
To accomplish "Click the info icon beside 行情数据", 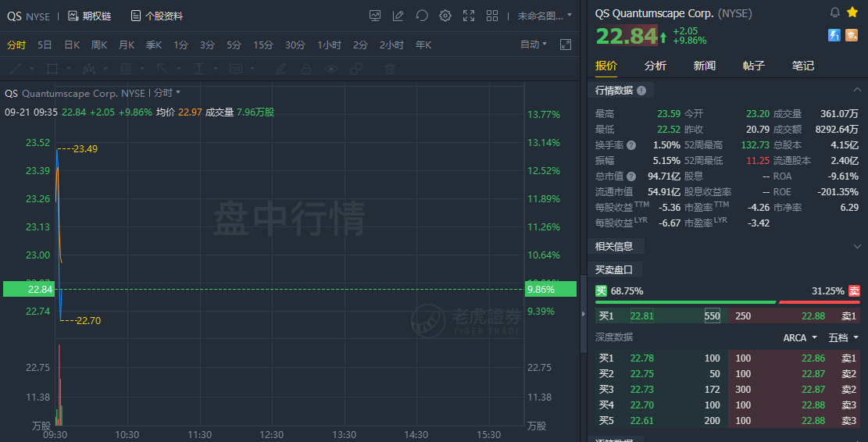I will point(641,91).
